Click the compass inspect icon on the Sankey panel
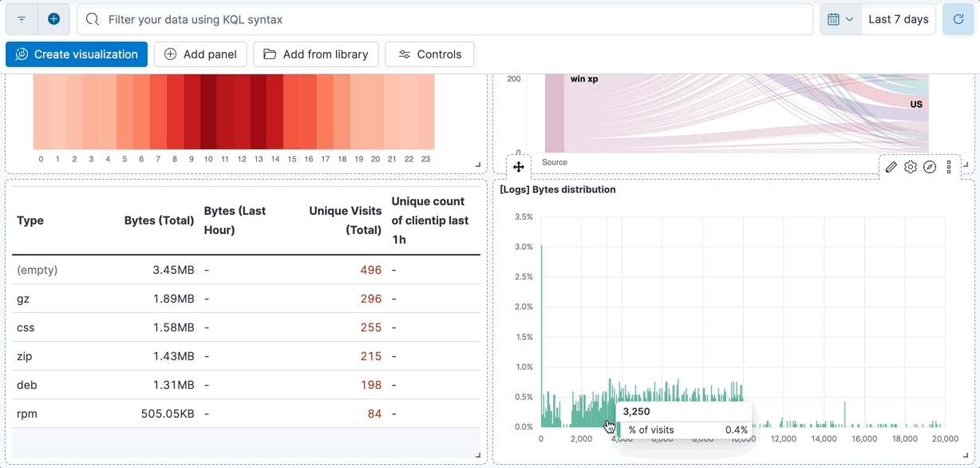The image size is (980, 468). [930, 167]
